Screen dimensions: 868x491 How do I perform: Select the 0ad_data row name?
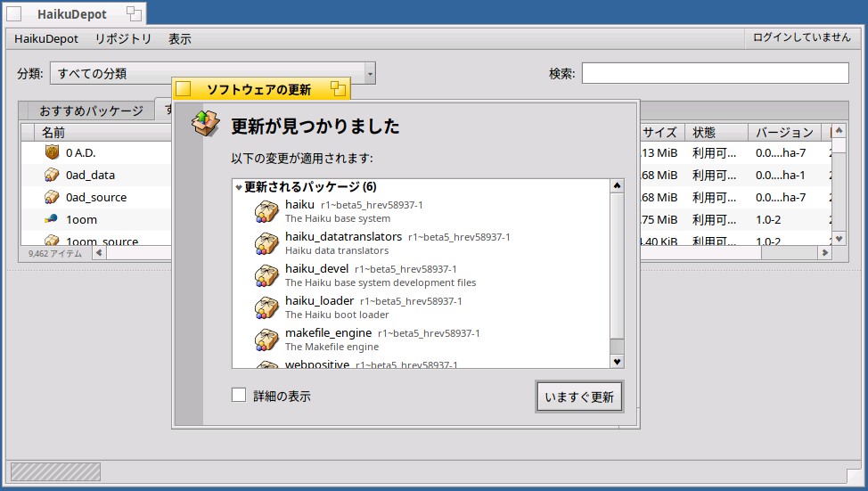tap(90, 175)
